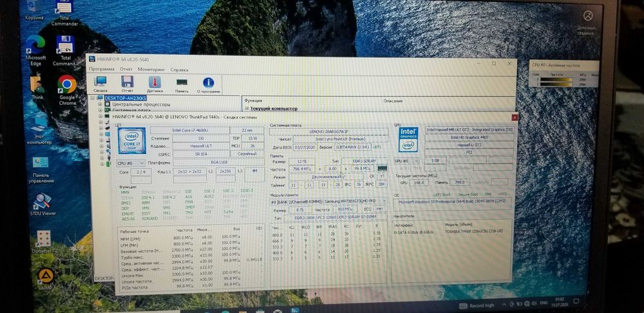Open the GPU #0 selector dropdown

[406, 161]
